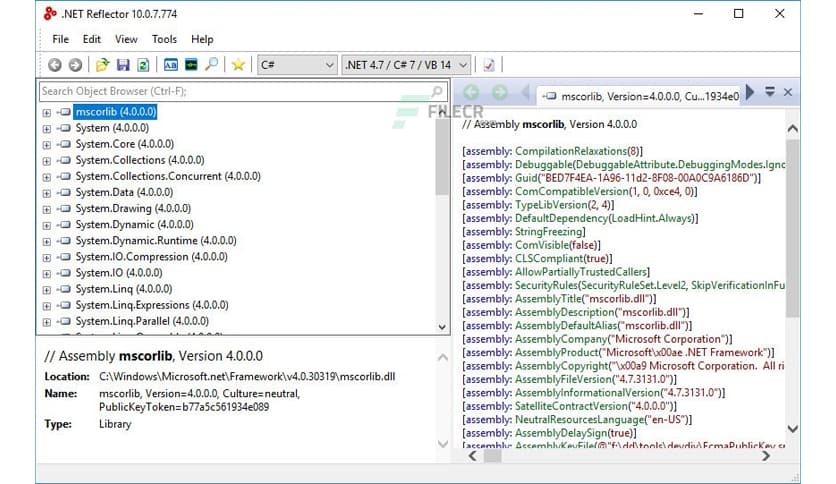Expand the mscorlib tree node
Image resolution: width=836 pixels, height=484 pixels.
click(47, 112)
